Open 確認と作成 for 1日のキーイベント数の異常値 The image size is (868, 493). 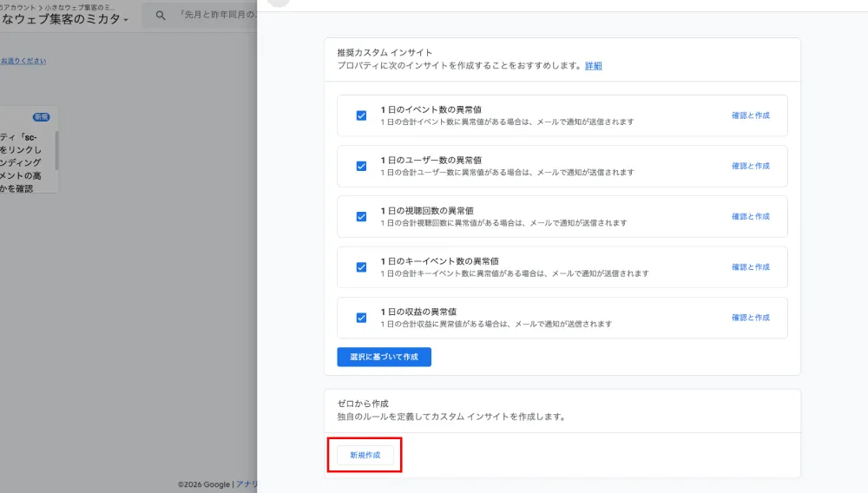751,267
